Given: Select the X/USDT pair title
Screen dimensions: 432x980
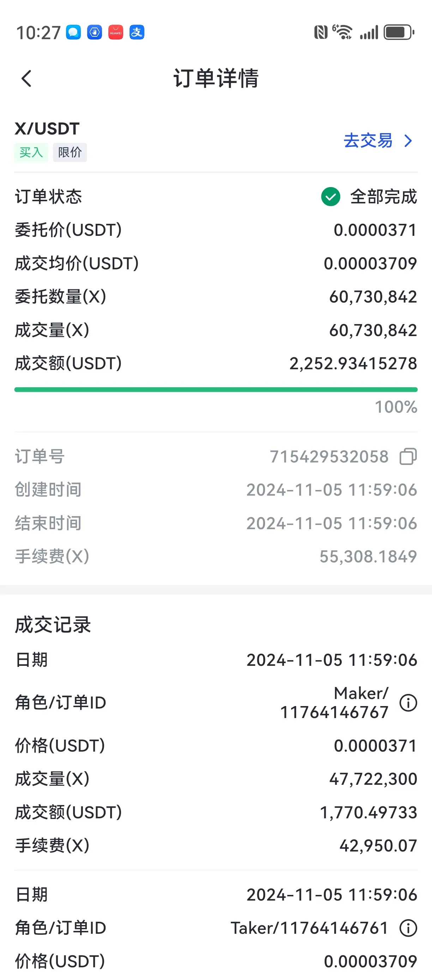Looking at the screenshot, I should (x=47, y=129).
